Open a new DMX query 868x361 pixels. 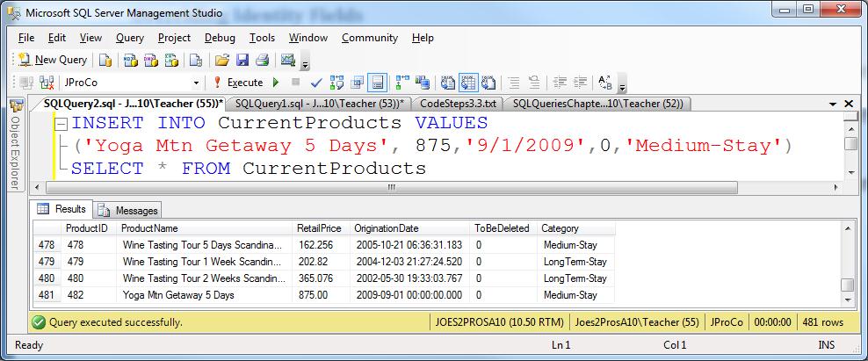tap(150, 60)
